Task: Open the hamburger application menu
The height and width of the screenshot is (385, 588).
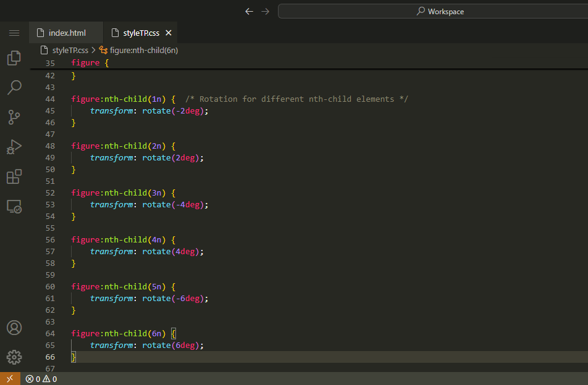Action: [x=14, y=33]
